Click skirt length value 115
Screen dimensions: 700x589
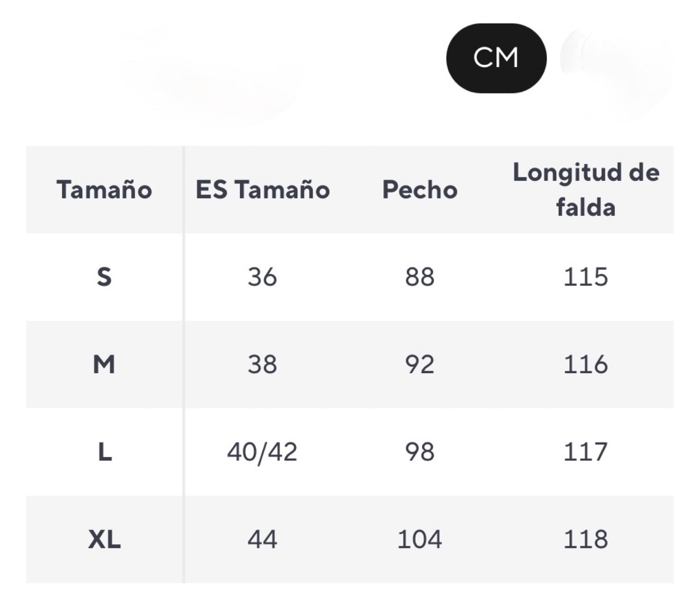(586, 277)
